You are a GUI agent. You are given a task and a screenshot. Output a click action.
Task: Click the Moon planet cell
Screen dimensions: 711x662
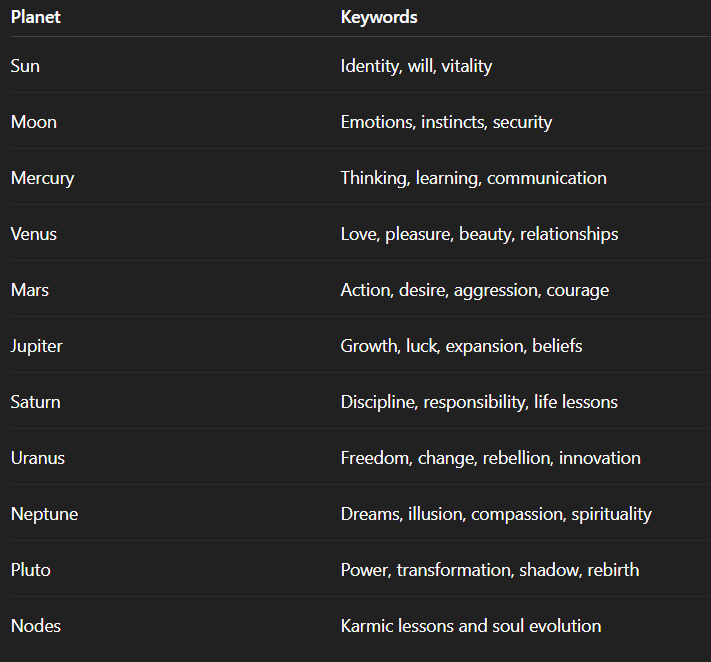pyautogui.click(x=34, y=122)
